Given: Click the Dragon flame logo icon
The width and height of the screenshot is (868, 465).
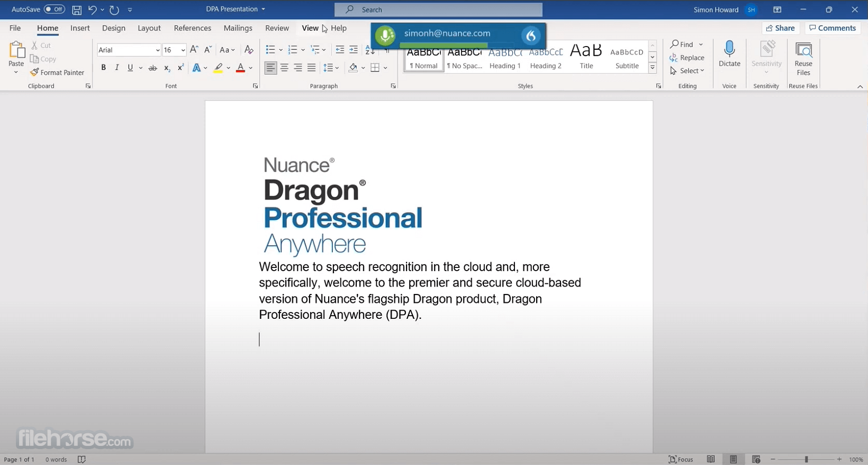Looking at the screenshot, I should (531, 35).
